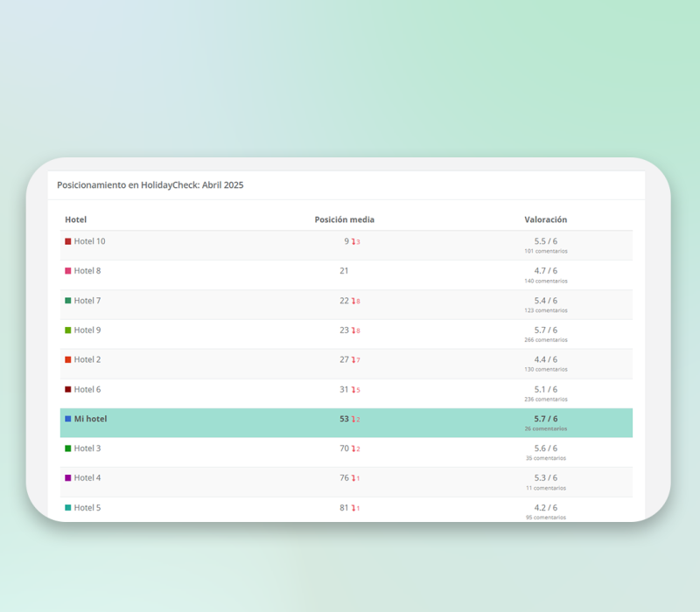The width and height of the screenshot is (700, 612).
Task: Click the 35 comentarios label
Action: point(545,458)
